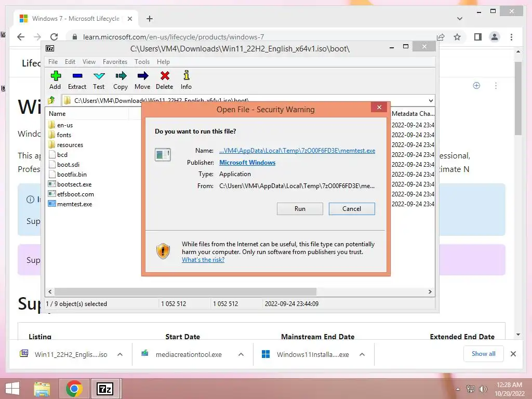Open a new Chrome tab with the plus icon
The height and width of the screenshot is (399, 532).
(149, 19)
